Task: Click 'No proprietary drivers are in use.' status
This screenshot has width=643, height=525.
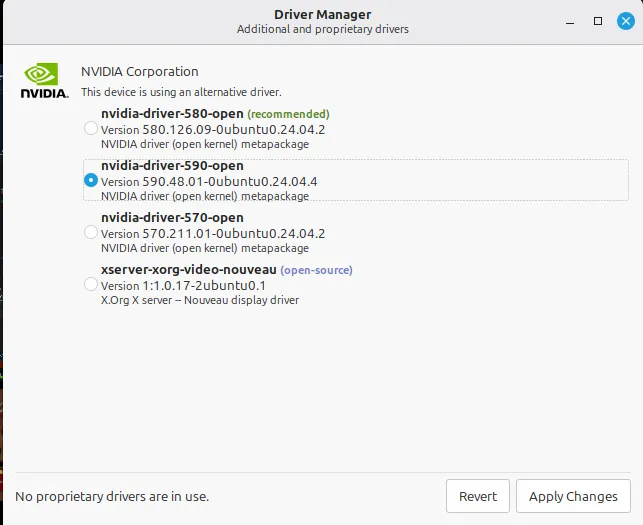Action: [x=112, y=497]
